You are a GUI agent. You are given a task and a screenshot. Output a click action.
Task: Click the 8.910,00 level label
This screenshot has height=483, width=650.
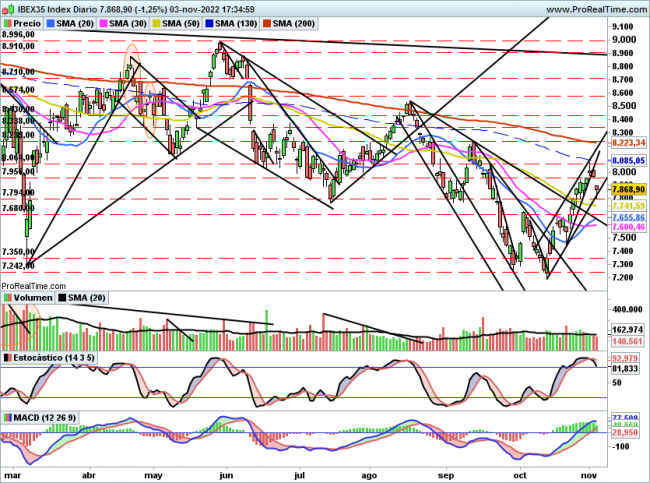(17, 46)
